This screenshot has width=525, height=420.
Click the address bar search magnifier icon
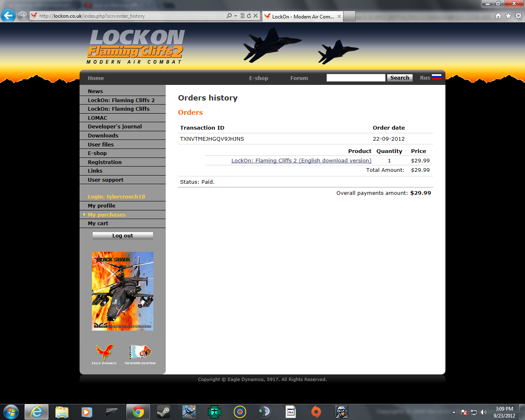(229, 16)
